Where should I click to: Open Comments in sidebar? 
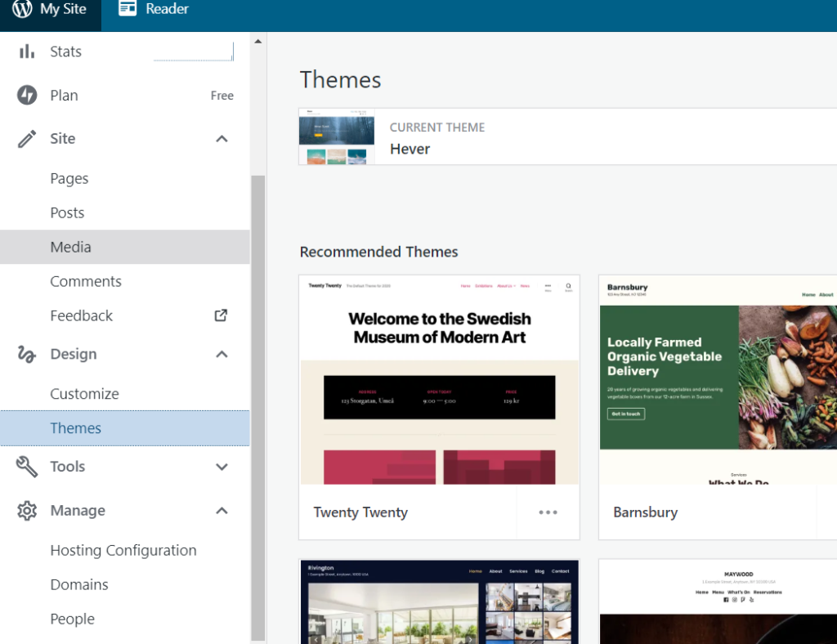click(x=125, y=281)
